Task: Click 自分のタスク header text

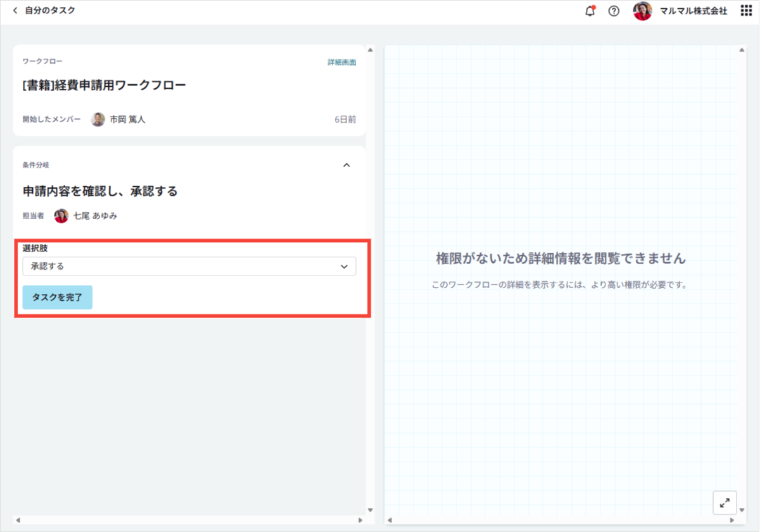Action: (50, 11)
